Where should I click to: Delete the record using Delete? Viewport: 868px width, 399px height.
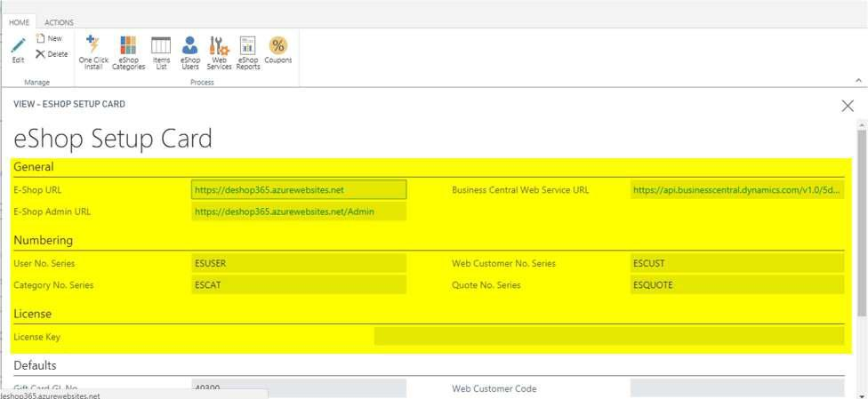(x=52, y=54)
